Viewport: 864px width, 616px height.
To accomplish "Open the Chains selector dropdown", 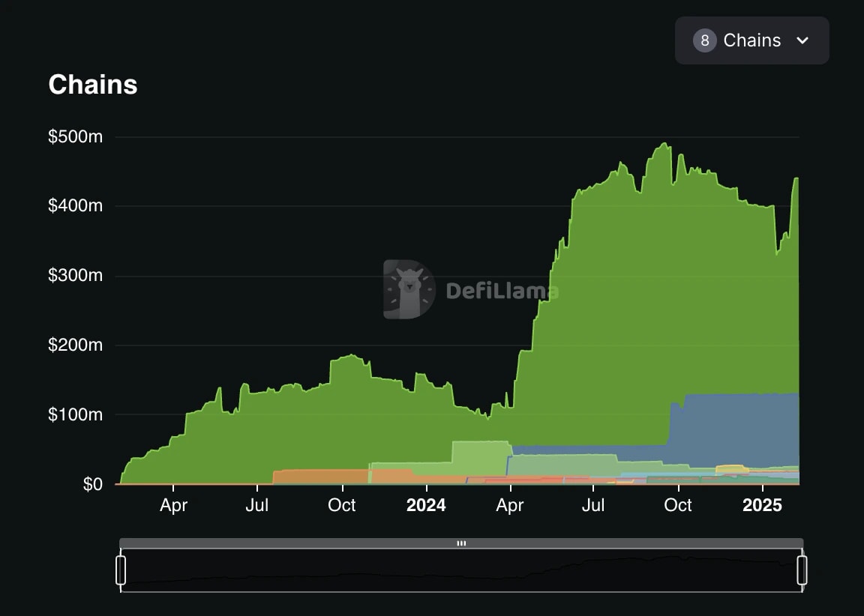I will (x=752, y=40).
